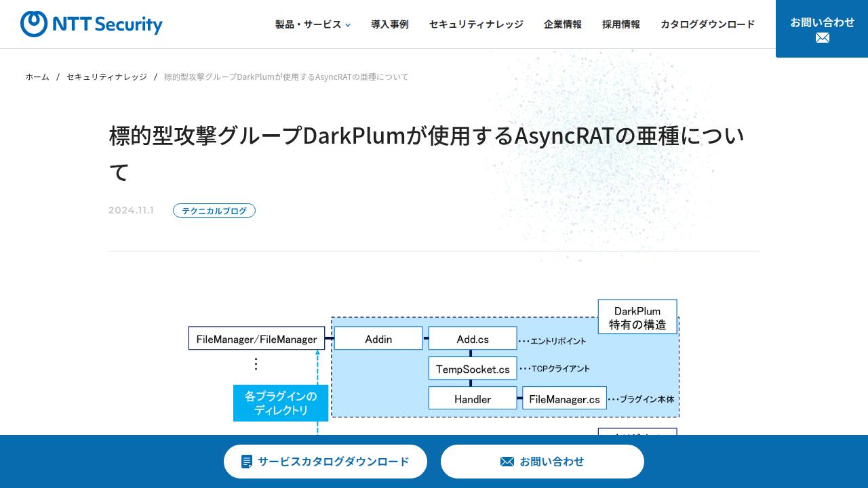Click the DarkPlum 特有の構造 label
Screen dimensions: 868x488
[637, 317]
